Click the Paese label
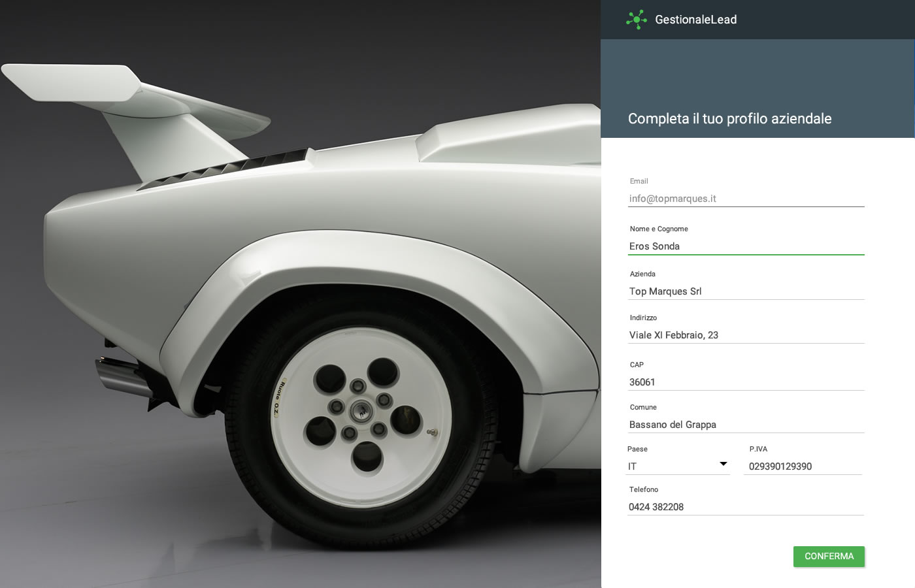Viewport: 915px width, 588px height. (637, 449)
